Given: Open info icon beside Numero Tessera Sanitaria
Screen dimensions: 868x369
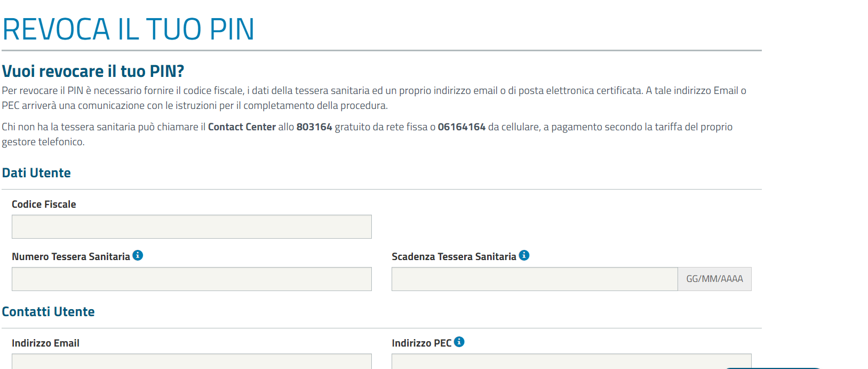Looking at the screenshot, I should tap(138, 255).
